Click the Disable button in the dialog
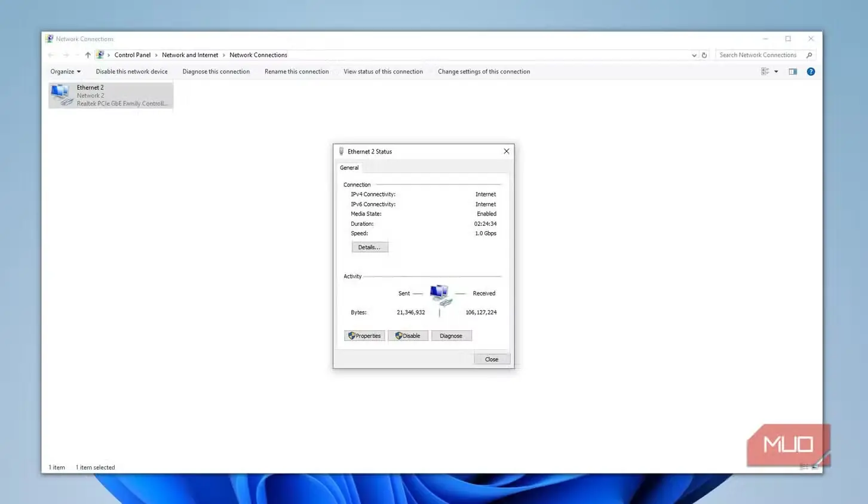 point(408,336)
